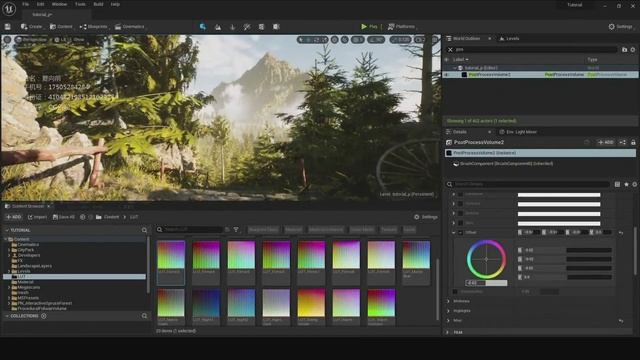Open the File menu
The image size is (640, 360).
[x=26, y=4]
